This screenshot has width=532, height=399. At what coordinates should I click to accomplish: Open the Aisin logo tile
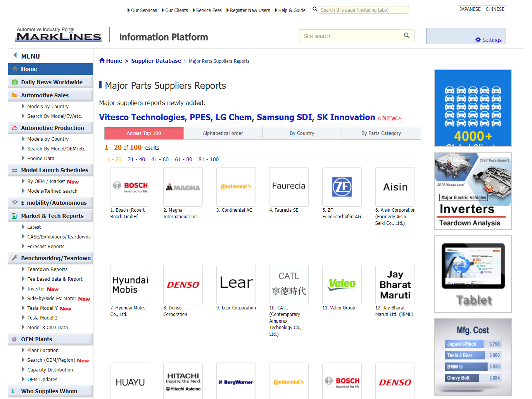(395, 187)
